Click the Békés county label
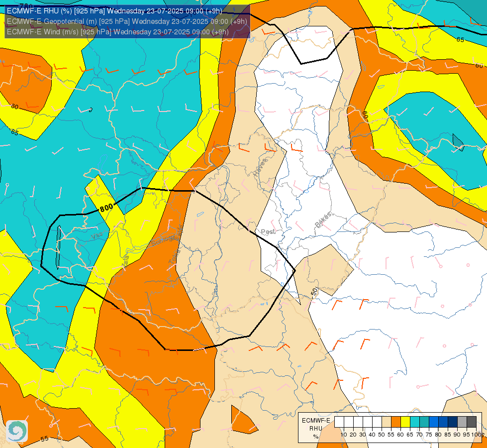Screen dimensions: 487x448 pyautogui.click(x=323, y=220)
